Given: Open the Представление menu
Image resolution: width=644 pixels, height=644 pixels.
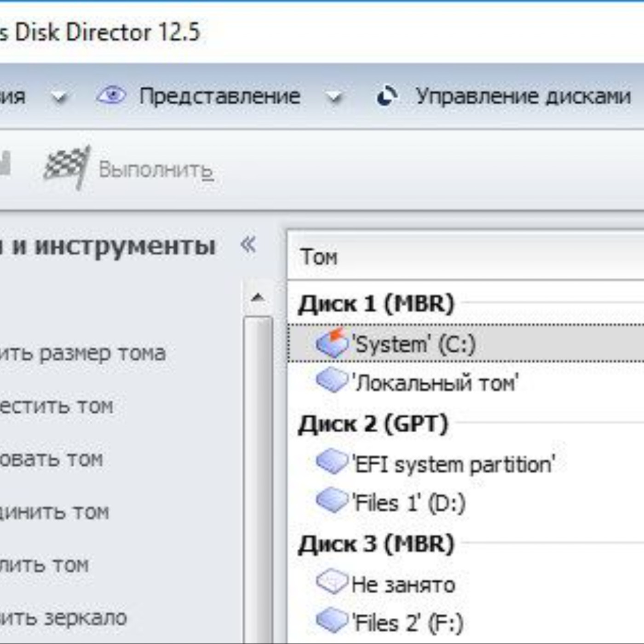Looking at the screenshot, I should click(220, 96).
